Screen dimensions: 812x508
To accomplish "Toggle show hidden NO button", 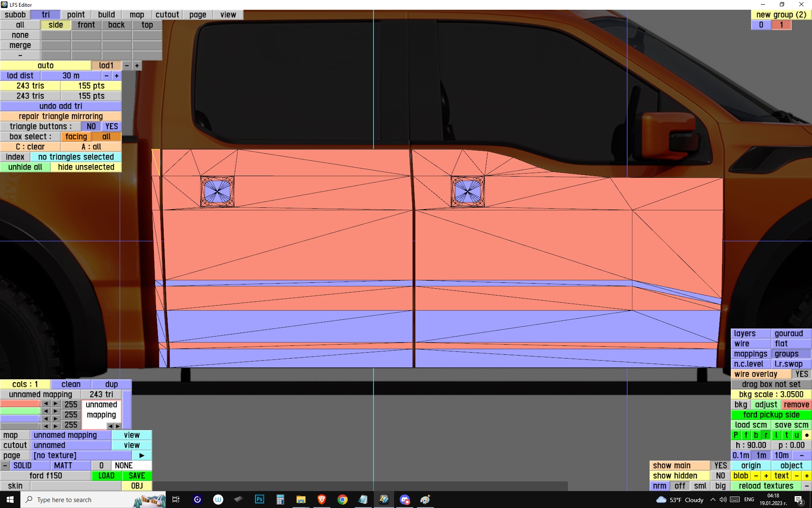I will 720,476.
